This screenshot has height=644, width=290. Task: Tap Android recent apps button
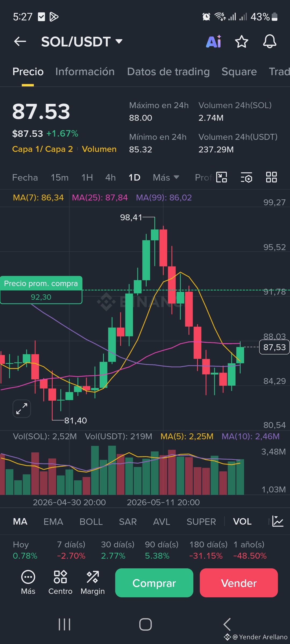pyautogui.click(x=64, y=624)
